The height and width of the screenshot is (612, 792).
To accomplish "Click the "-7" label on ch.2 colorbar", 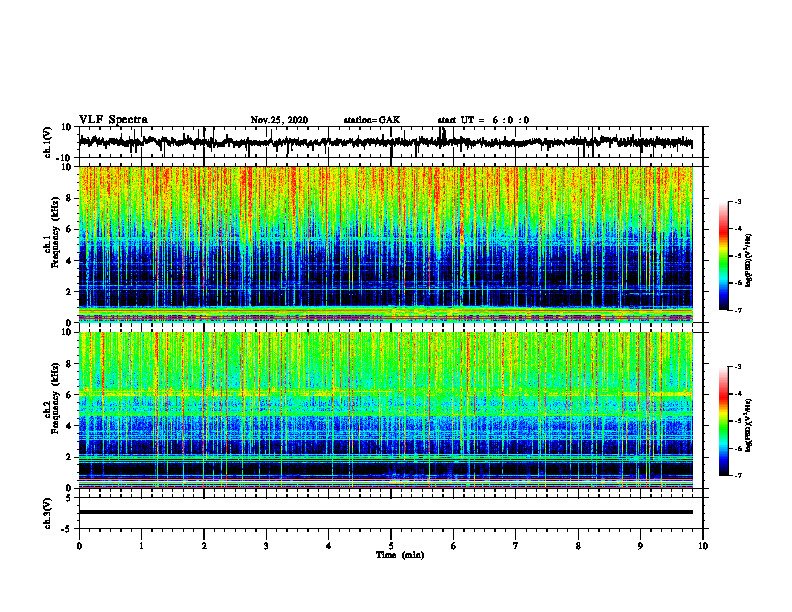I will (x=738, y=475).
